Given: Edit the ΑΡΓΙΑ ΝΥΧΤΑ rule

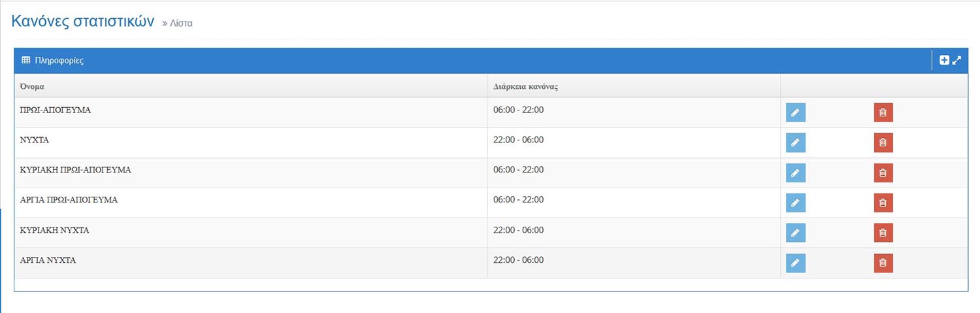Looking at the screenshot, I should (x=795, y=263).
